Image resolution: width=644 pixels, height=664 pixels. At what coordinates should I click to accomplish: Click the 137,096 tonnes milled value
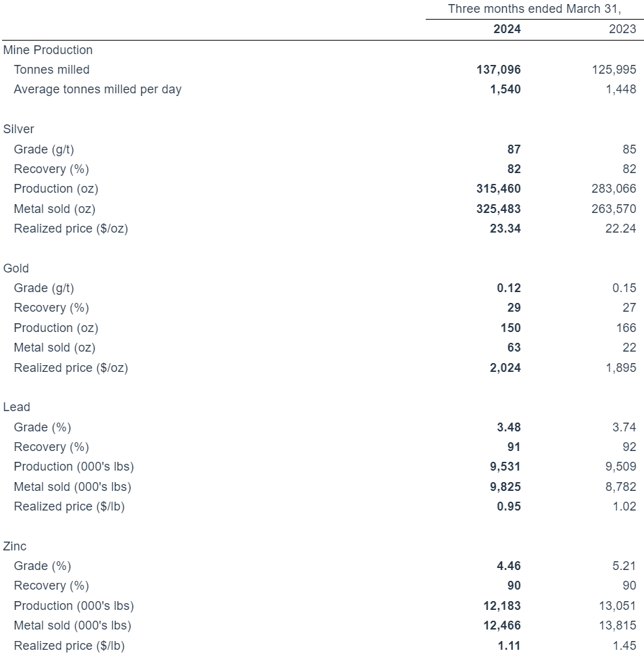pos(499,69)
